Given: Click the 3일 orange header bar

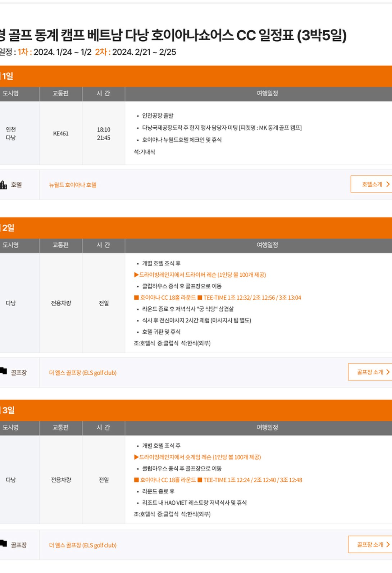Looking at the screenshot, I should coord(196,410).
